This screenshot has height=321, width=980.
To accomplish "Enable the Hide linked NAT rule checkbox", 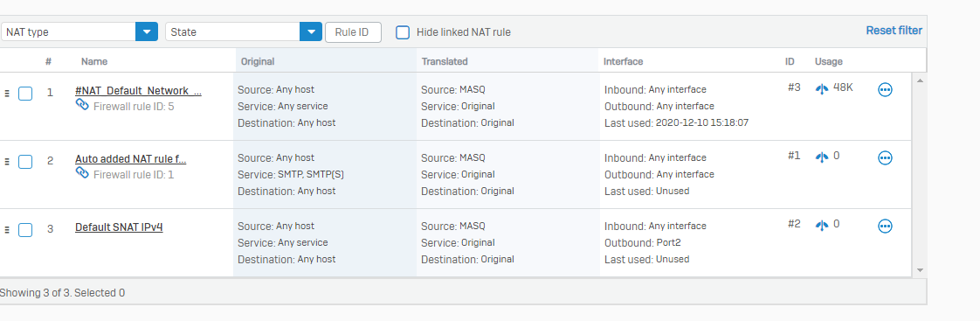I will (x=404, y=31).
